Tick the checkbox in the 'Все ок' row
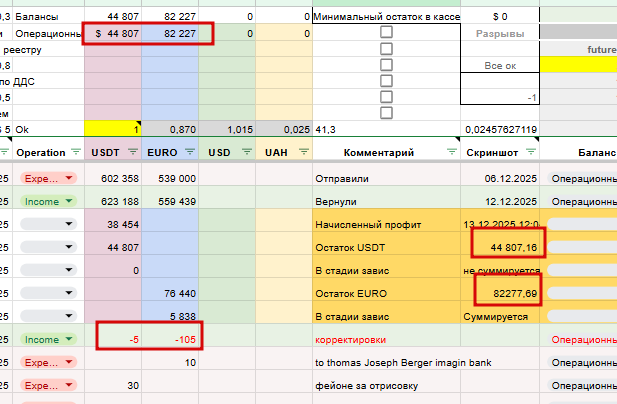The width and height of the screenshot is (617, 404). coord(386,65)
